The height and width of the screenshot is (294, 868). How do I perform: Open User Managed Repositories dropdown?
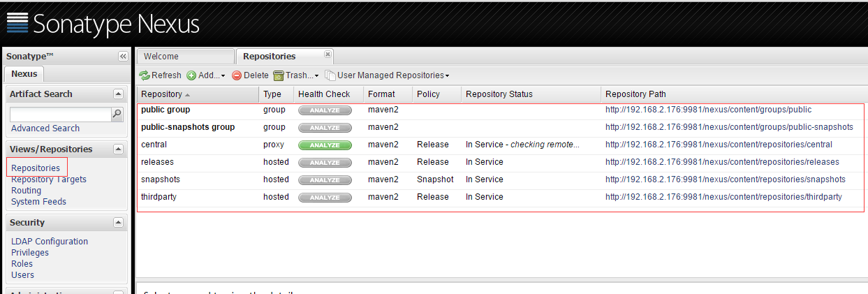point(447,75)
